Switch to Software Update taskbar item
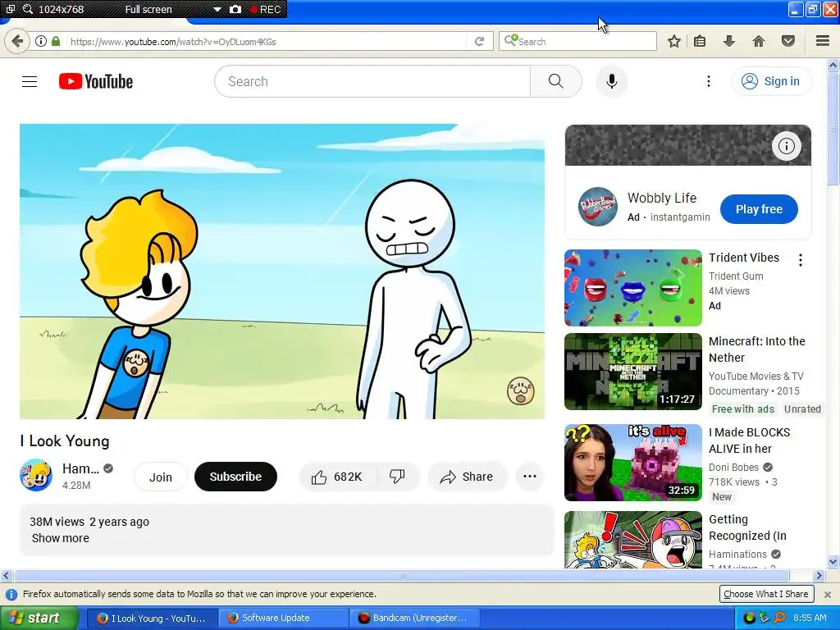 click(283, 618)
